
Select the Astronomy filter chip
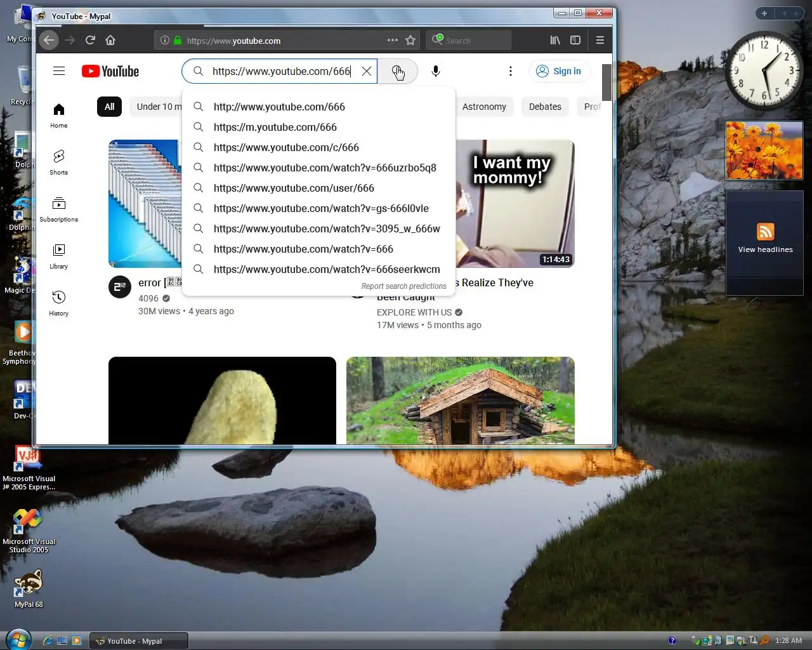[x=484, y=107]
